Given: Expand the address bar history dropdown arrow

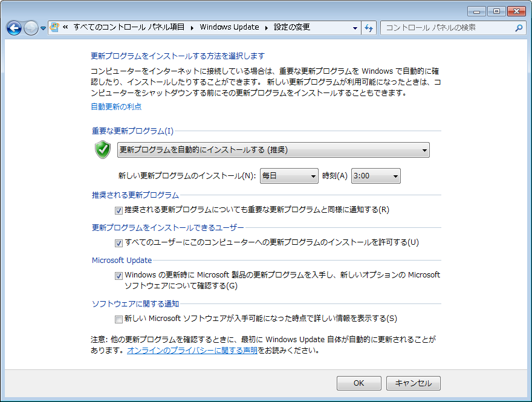Looking at the screenshot, I should (x=355, y=28).
